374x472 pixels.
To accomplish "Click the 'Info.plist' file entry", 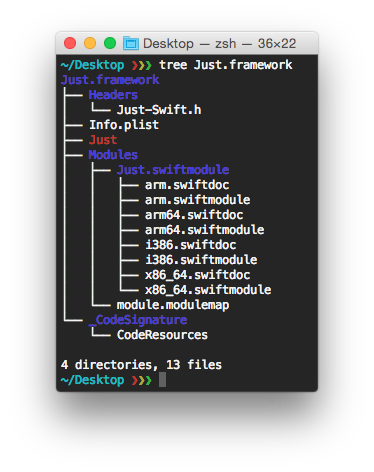I will pyautogui.click(x=124, y=125).
